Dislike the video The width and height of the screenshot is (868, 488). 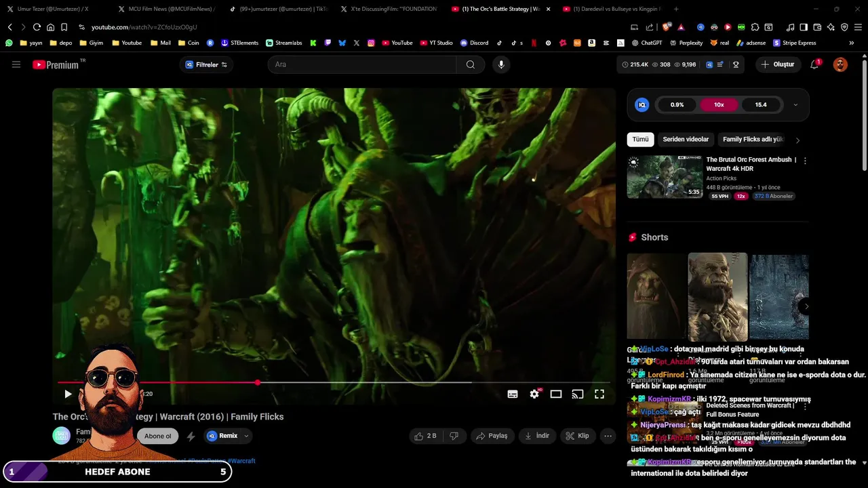(x=454, y=436)
